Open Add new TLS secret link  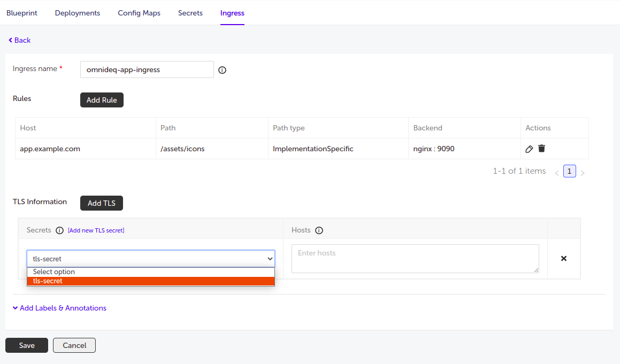tap(96, 230)
